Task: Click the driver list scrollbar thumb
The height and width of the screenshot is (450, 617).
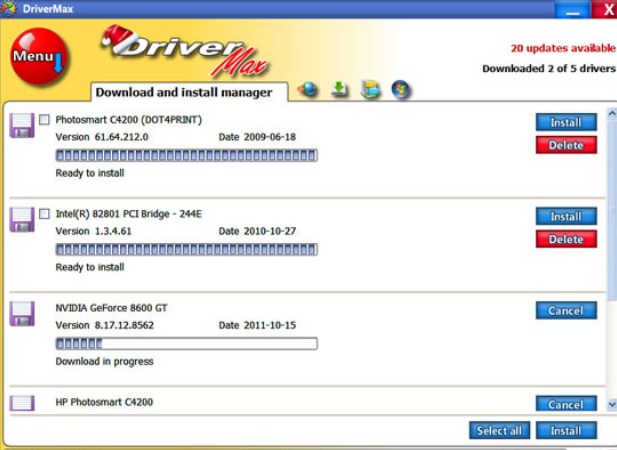Action: (612, 210)
